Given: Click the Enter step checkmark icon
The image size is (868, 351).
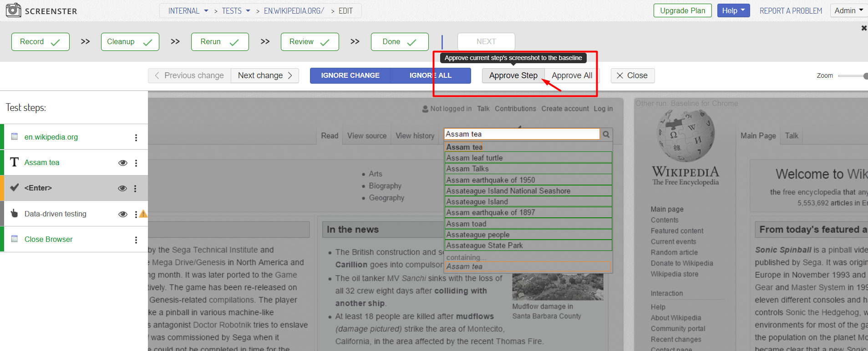Looking at the screenshot, I should click(x=15, y=187).
